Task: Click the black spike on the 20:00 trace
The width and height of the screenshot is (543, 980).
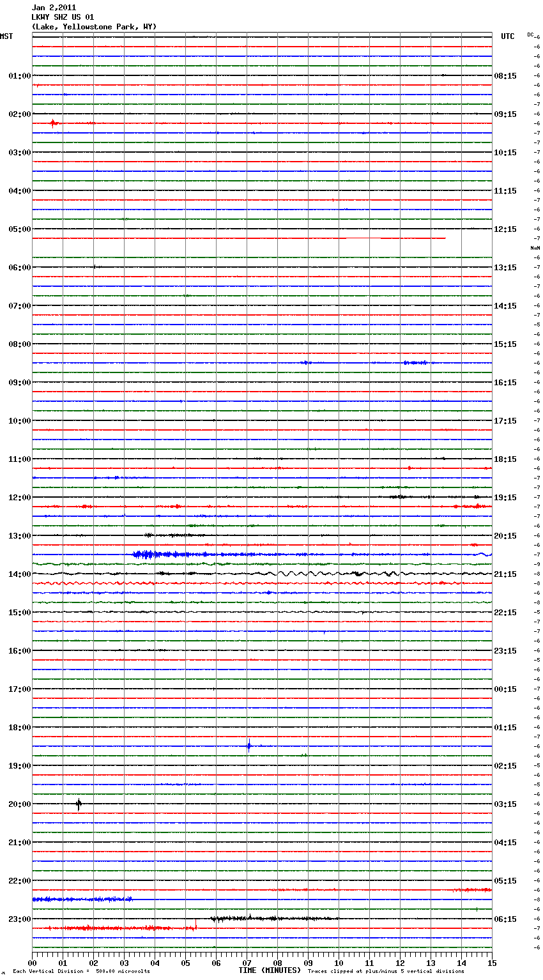Action: (79, 804)
